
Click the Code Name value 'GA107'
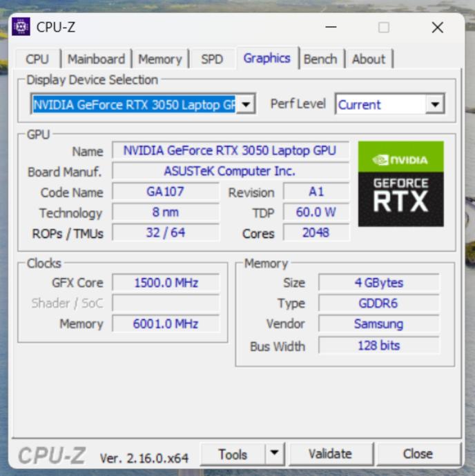click(x=165, y=192)
